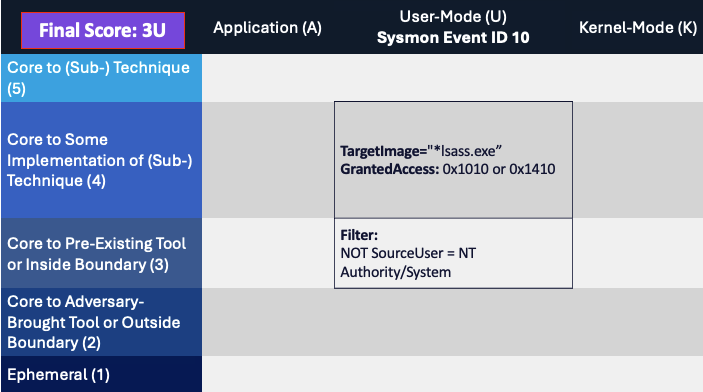Click the Sysmon Event ID 10 label
The image size is (703, 392).
(x=453, y=38)
